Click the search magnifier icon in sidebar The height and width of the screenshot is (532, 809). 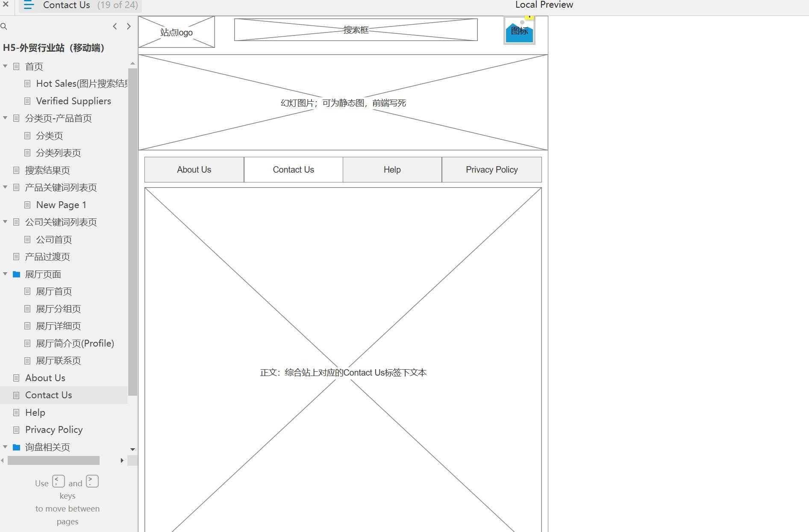tap(4, 26)
